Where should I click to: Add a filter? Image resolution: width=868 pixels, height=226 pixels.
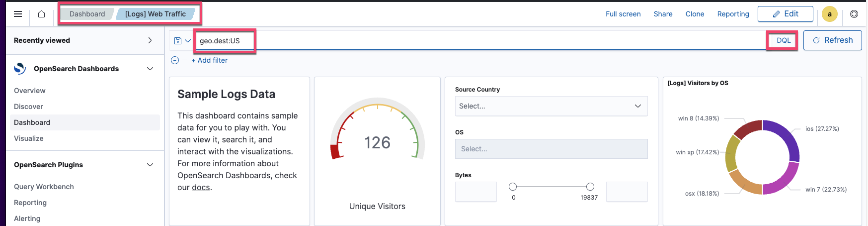(210, 60)
